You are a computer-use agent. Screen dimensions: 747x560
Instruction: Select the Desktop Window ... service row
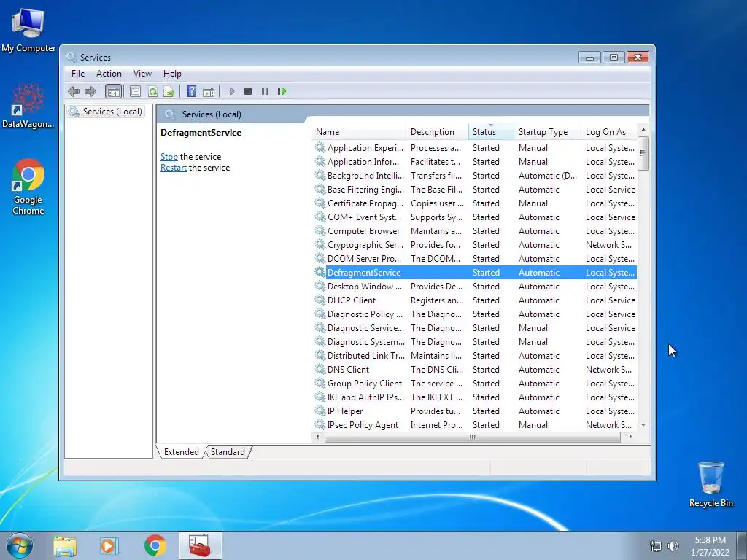pyautogui.click(x=475, y=286)
